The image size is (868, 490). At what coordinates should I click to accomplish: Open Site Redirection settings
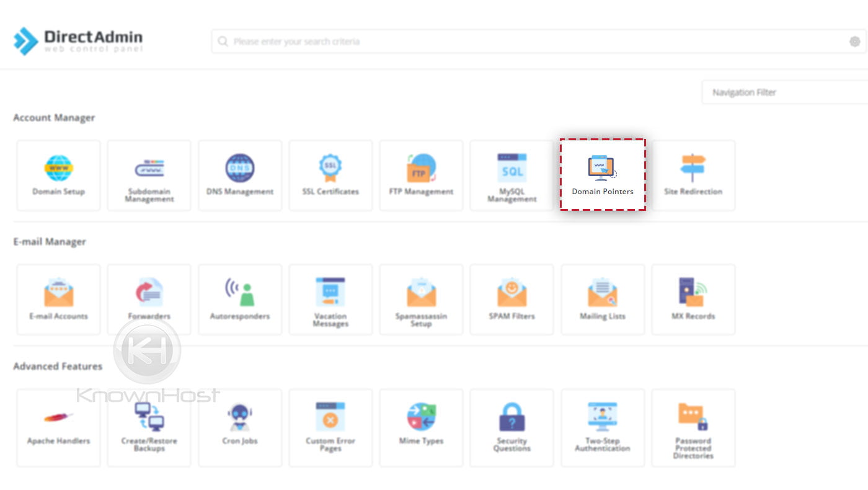[693, 176]
